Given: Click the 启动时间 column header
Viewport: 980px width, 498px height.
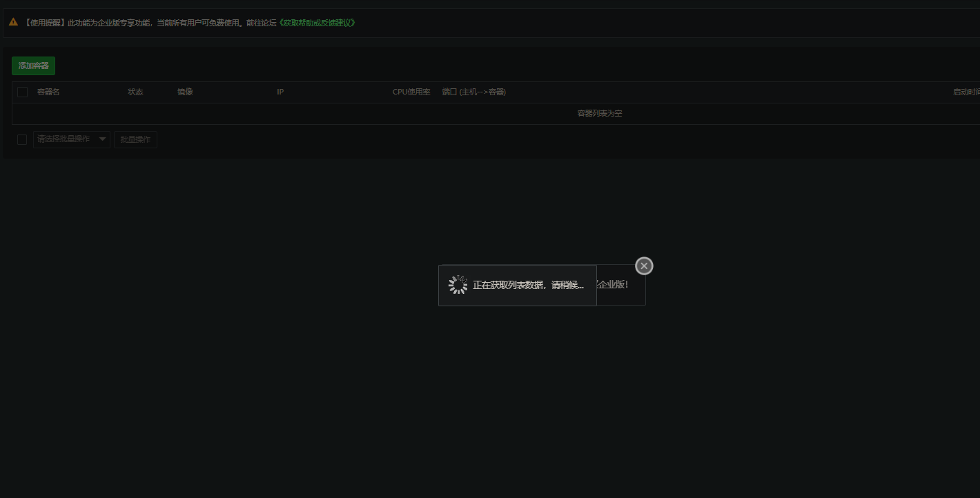Looking at the screenshot, I should [x=966, y=92].
